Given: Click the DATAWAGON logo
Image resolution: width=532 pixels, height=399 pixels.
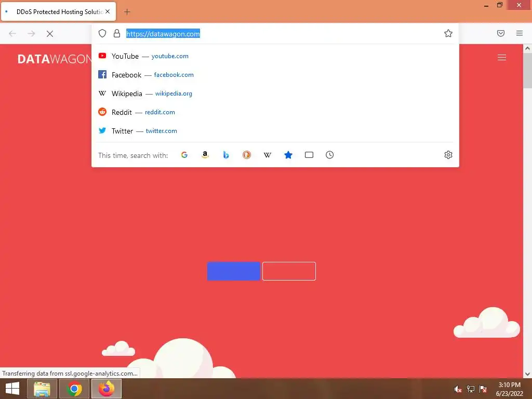Looking at the screenshot, I should pyautogui.click(x=54, y=59).
